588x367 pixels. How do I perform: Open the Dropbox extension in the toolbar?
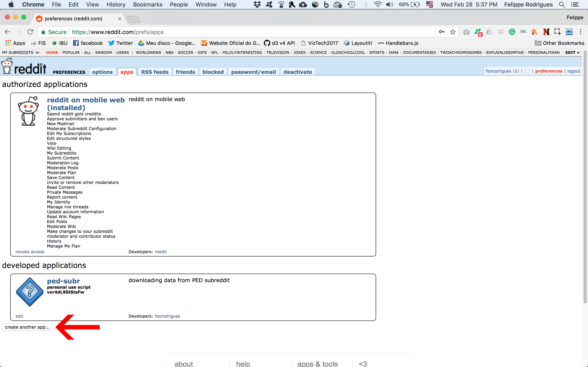coord(501,32)
